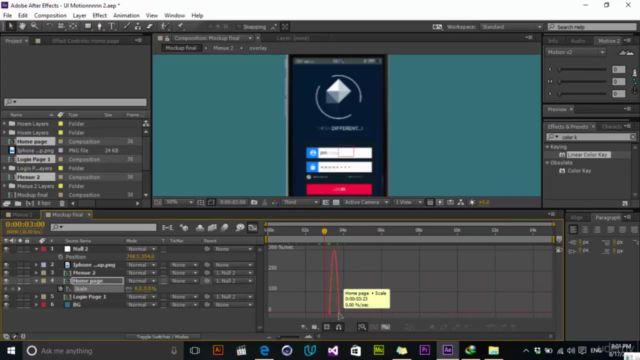Image resolution: width=640 pixels, height=360 pixels.
Task: Switch to the Menue 2 timeline tab
Action: click(x=21, y=215)
